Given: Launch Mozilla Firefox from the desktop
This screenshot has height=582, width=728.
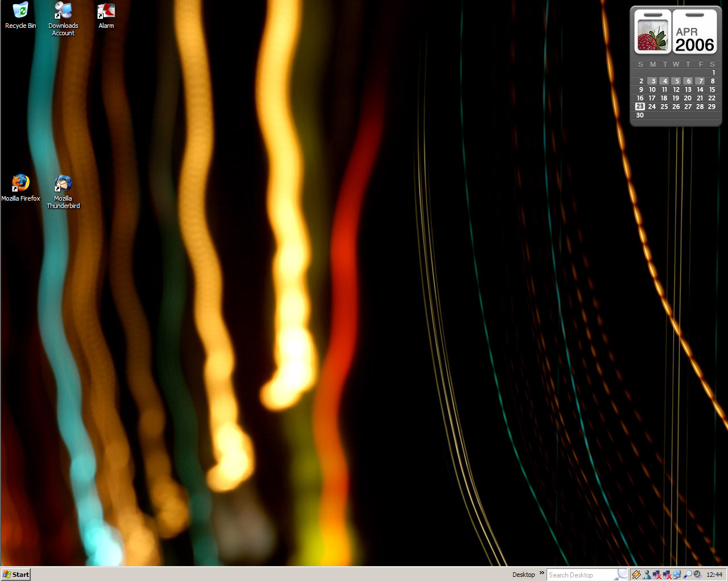Looking at the screenshot, I should tap(20, 184).
